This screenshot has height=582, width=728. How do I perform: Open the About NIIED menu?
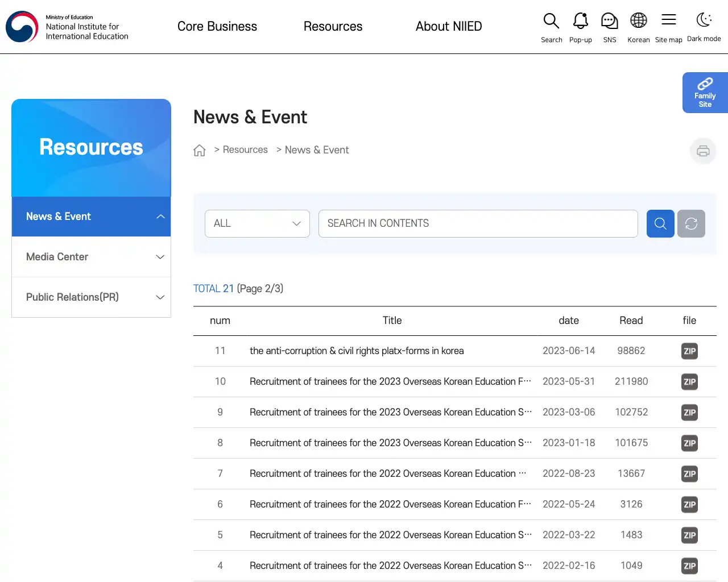[449, 27]
